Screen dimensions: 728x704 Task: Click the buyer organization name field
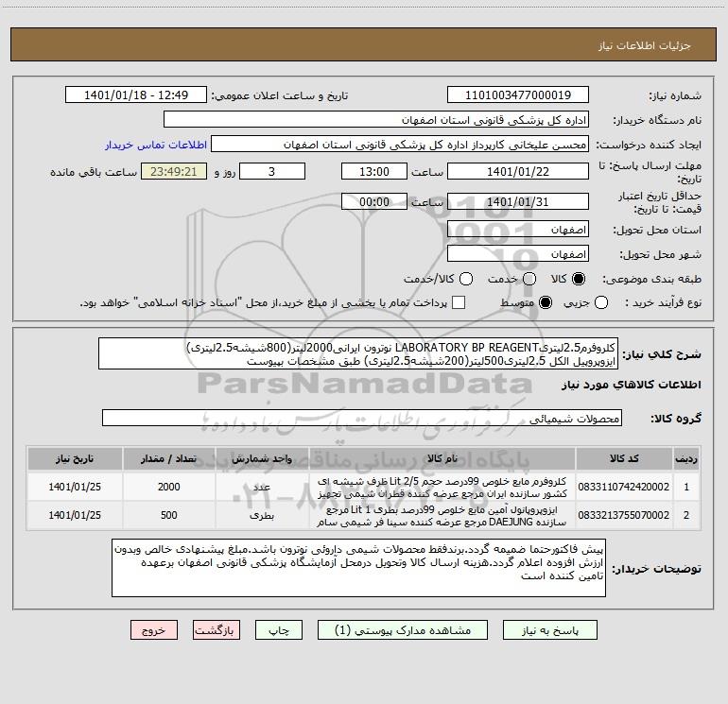pos(376,120)
